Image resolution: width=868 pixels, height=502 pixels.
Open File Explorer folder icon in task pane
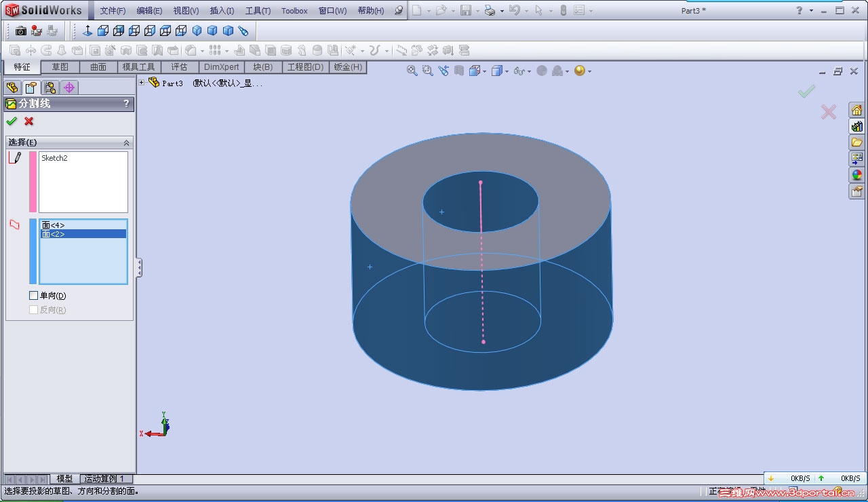point(856,142)
